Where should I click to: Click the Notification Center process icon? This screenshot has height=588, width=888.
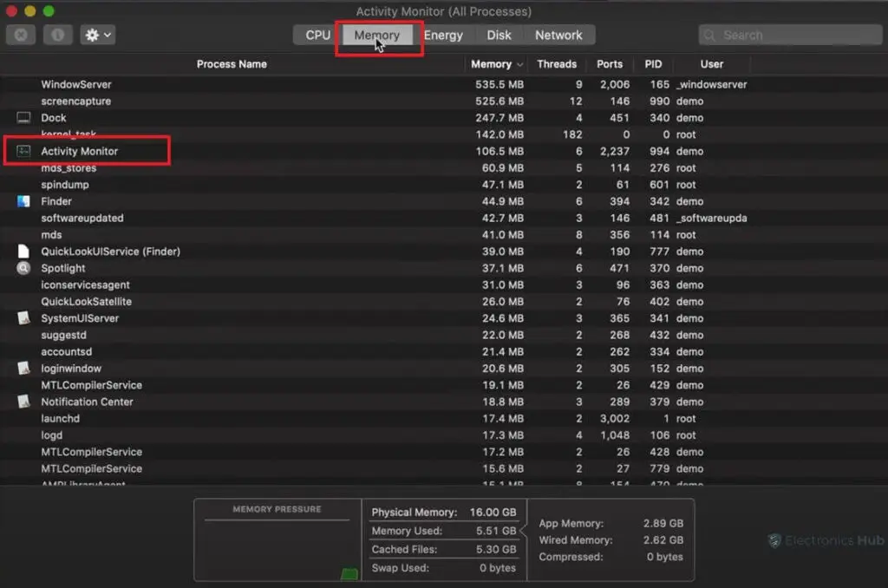tap(23, 402)
